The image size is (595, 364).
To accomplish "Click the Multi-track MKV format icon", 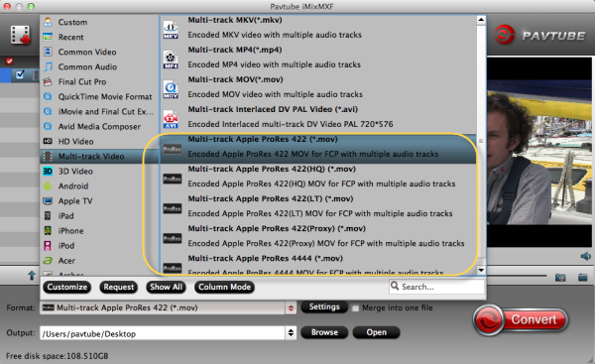I will (171, 30).
